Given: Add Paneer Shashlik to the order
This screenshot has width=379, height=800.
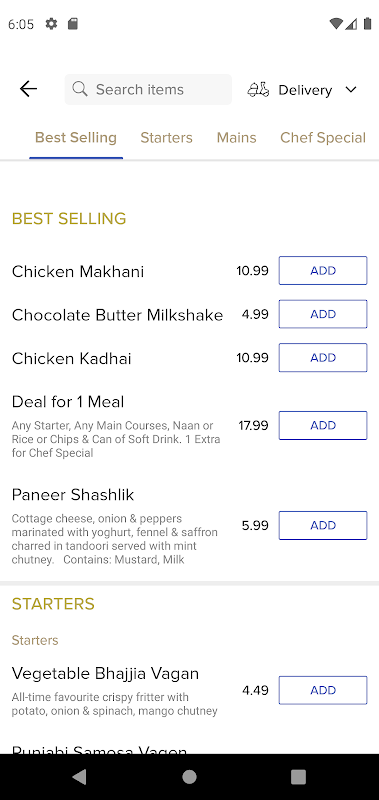Looking at the screenshot, I should pyautogui.click(x=323, y=526).
